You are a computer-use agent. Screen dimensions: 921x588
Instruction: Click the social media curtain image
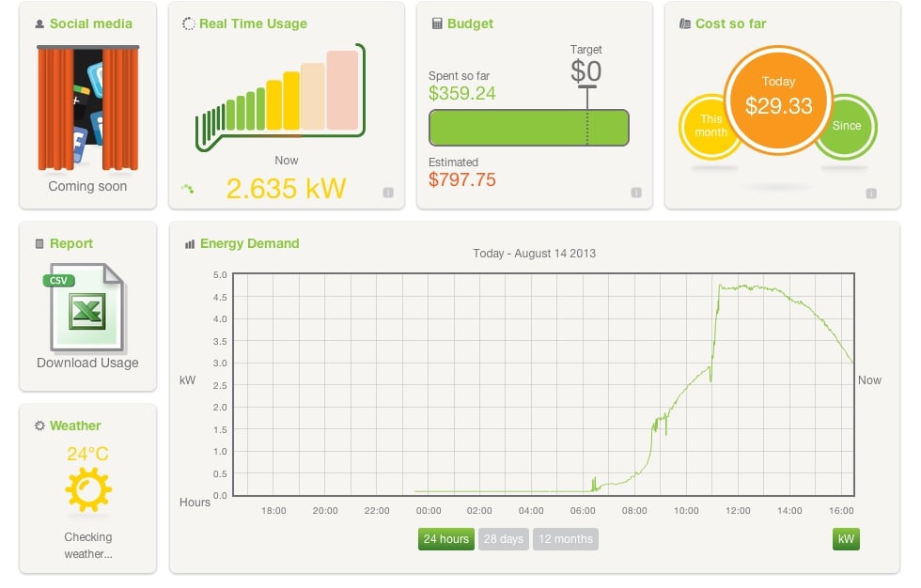coord(88,108)
